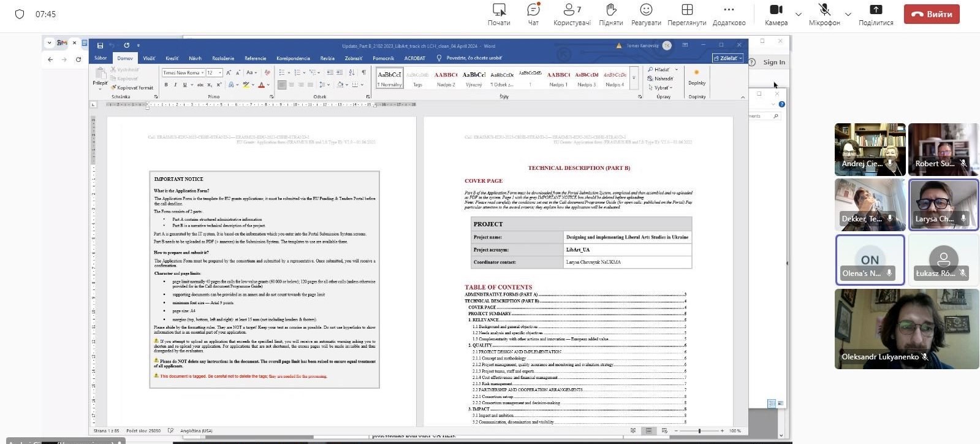Click the Save icon in Word's title bar
This screenshot has height=444, width=980.
(100, 45)
